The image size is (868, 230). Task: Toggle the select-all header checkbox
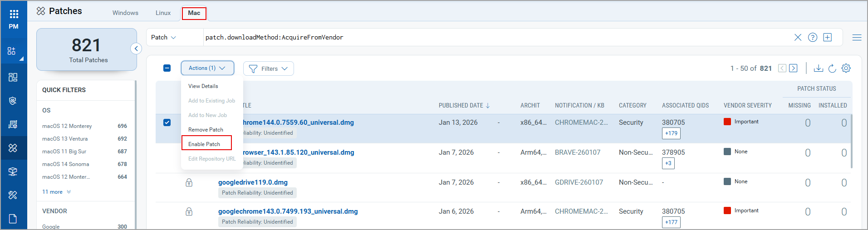click(x=167, y=68)
